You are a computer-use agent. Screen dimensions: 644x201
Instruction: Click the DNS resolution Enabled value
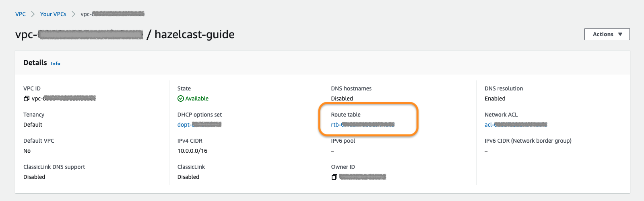[x=495, y=98]
